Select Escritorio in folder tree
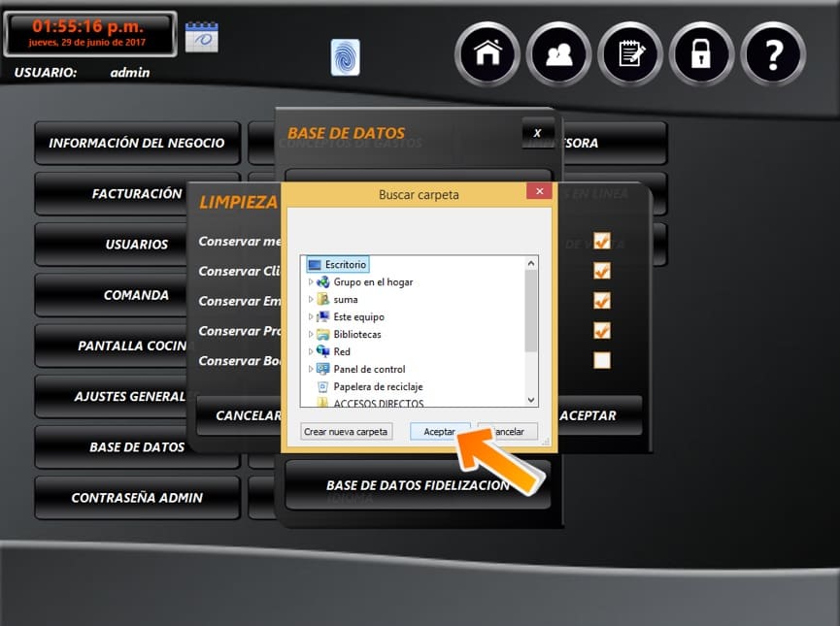The height and width of the screenshot is (626, 840). (345, 264)
